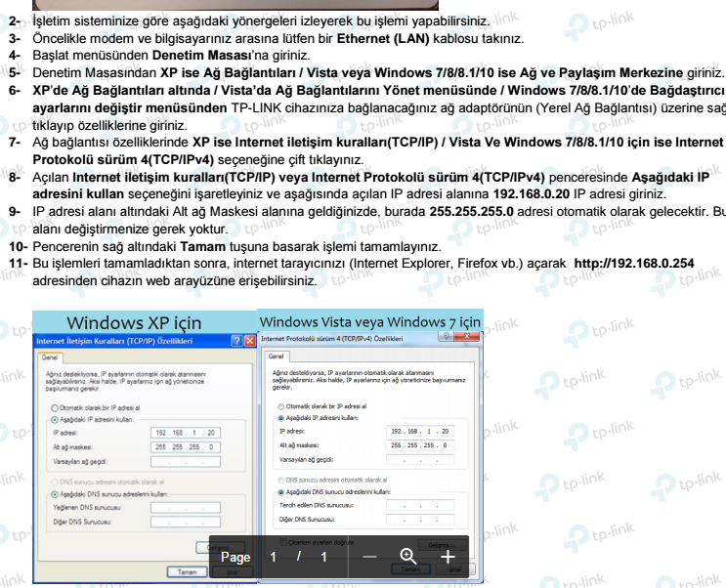The image size is (726, 588).
Task: Click 'ayarlarını değiştir menüsünden' in step 6
Action: (130, 107)
